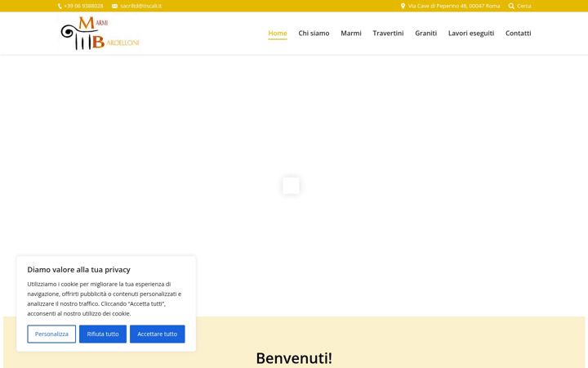Screen dimensions: 588x368
Task: Open the Home menu item
Action: 278,33
